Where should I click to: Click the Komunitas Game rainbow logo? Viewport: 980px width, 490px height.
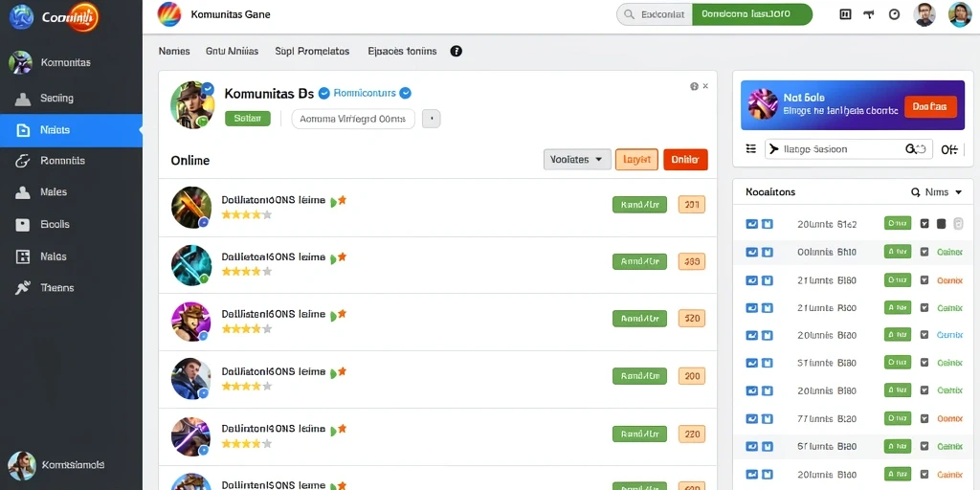click(169, 14)
